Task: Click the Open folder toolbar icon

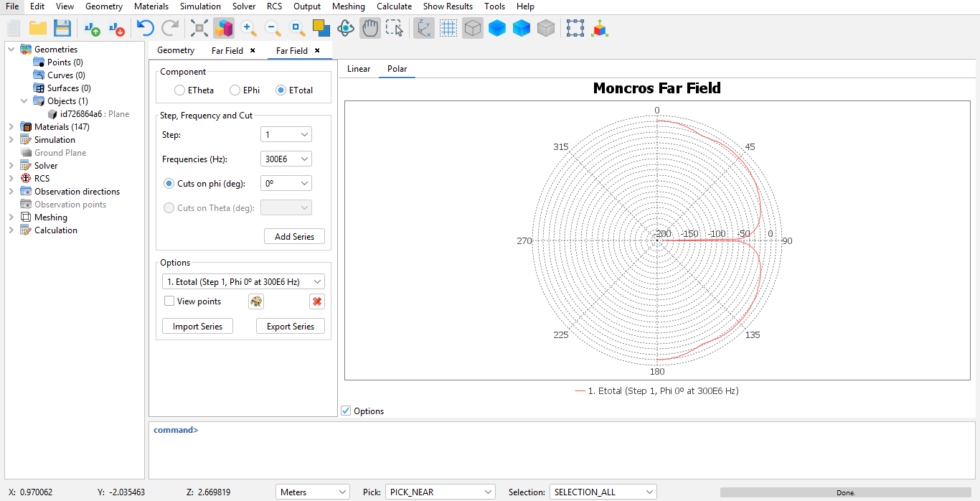Action: (x=38, y=28)
